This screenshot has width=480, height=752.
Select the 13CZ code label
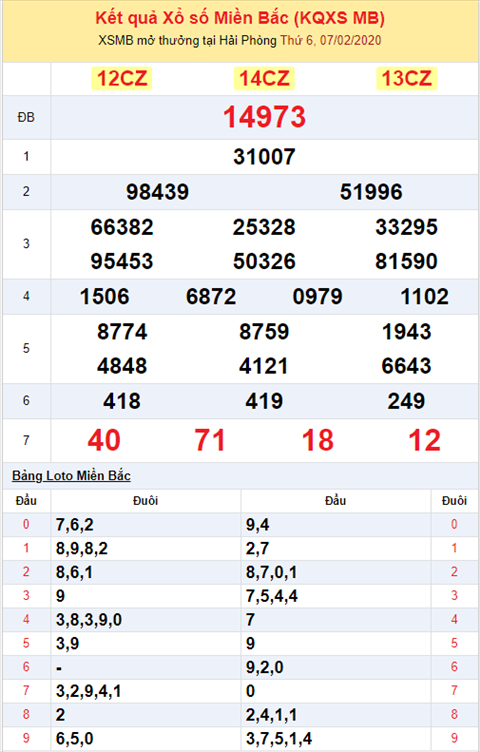pos(406,78)
